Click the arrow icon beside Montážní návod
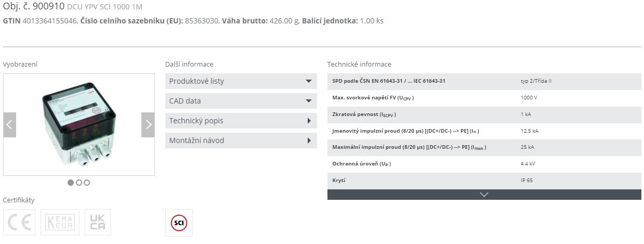This screenshot has width=644, height=244. coord(309,140)
